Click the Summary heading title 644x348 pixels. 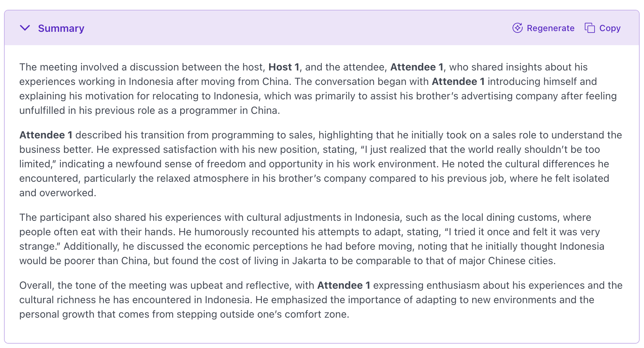coord(61,28)
